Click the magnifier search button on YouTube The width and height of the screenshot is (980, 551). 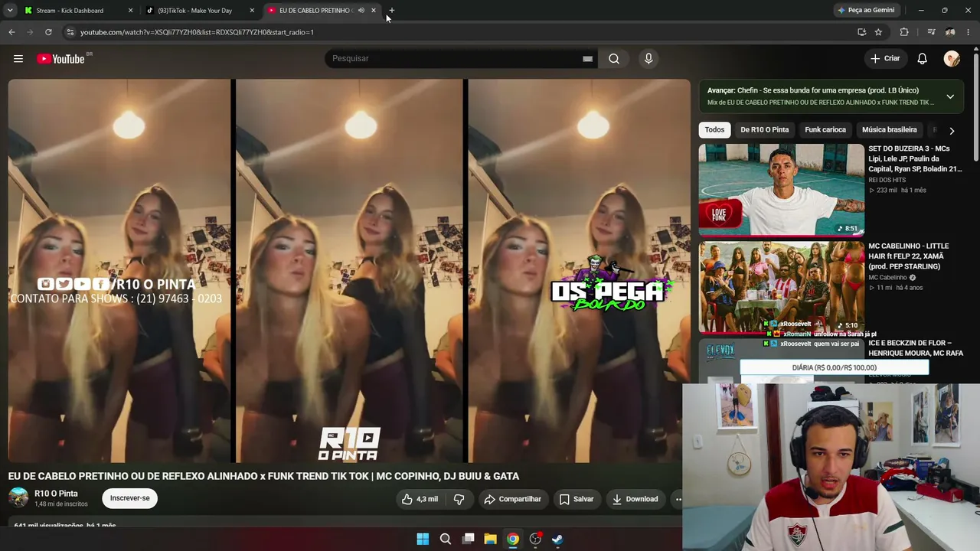tap(614, 59)
